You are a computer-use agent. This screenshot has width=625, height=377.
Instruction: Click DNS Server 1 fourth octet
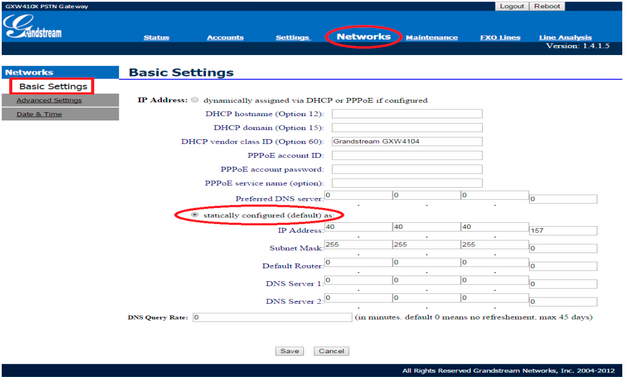(x=563, y=284)
